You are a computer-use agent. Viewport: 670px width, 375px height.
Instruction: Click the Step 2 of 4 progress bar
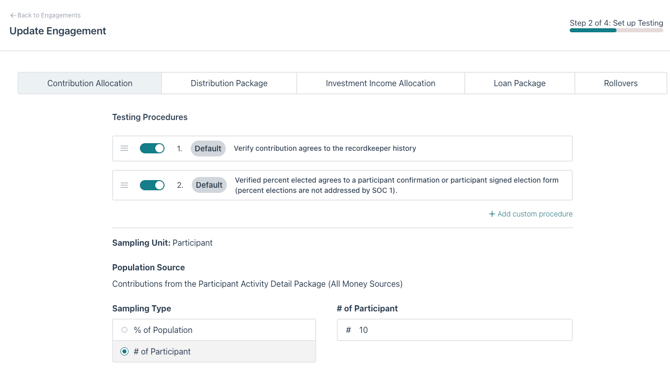[616, 30]
